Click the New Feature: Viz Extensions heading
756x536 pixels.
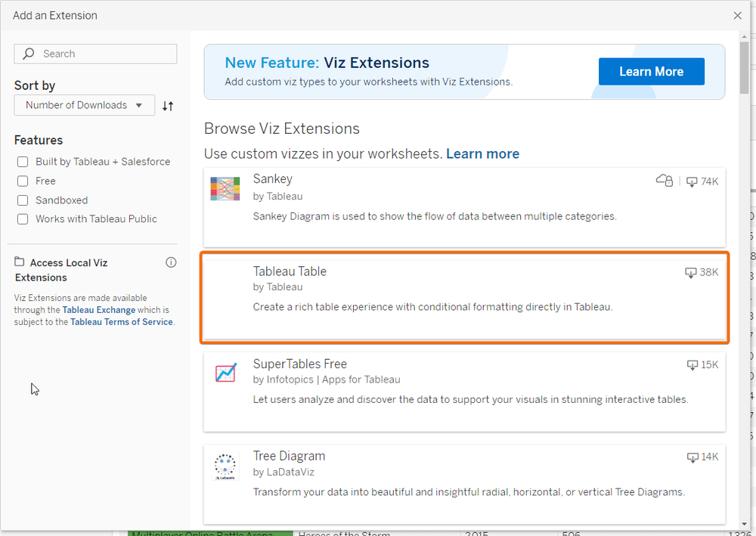pyautogui.click(x=327, y=63)
